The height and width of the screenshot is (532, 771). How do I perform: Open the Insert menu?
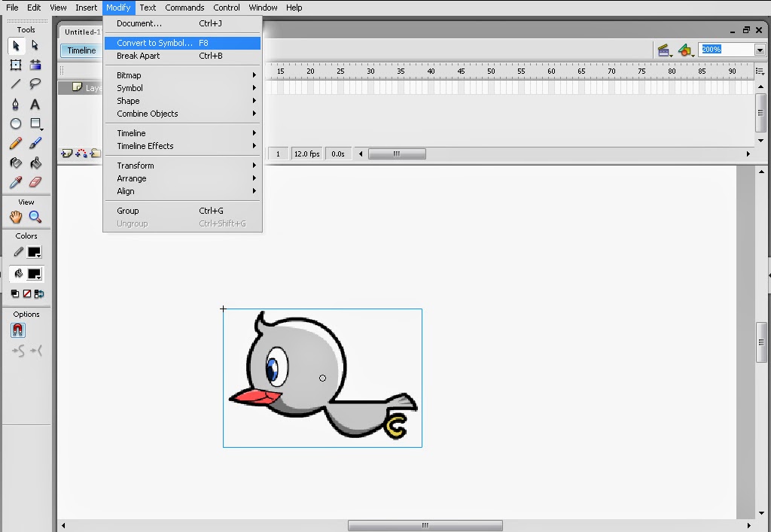point(86,8)
